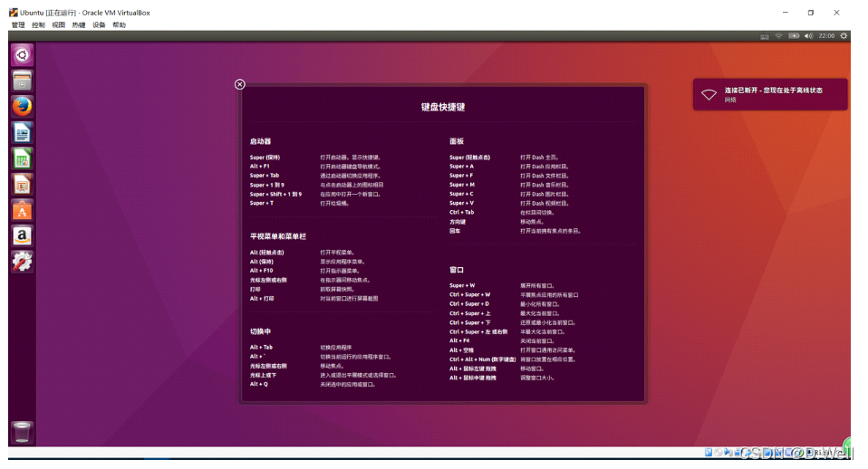Click the 切换应用程序 description text
The width and height of the screenshot is (868, 469).
click(336, 348)
